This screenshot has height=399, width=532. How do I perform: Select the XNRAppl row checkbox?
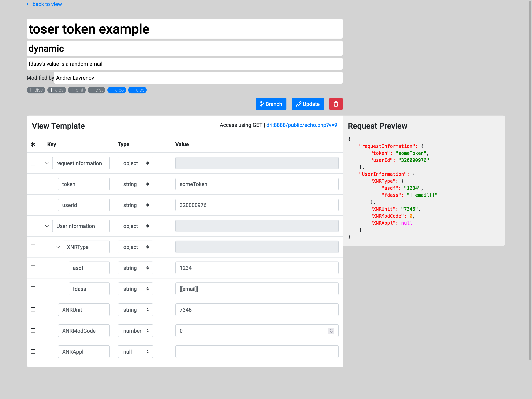[x=33, y=352]
